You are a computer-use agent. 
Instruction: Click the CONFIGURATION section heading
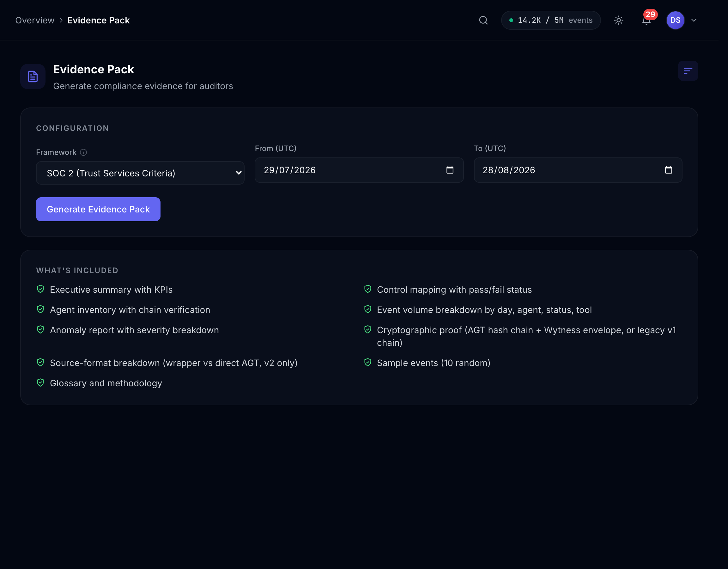[72, 128]
